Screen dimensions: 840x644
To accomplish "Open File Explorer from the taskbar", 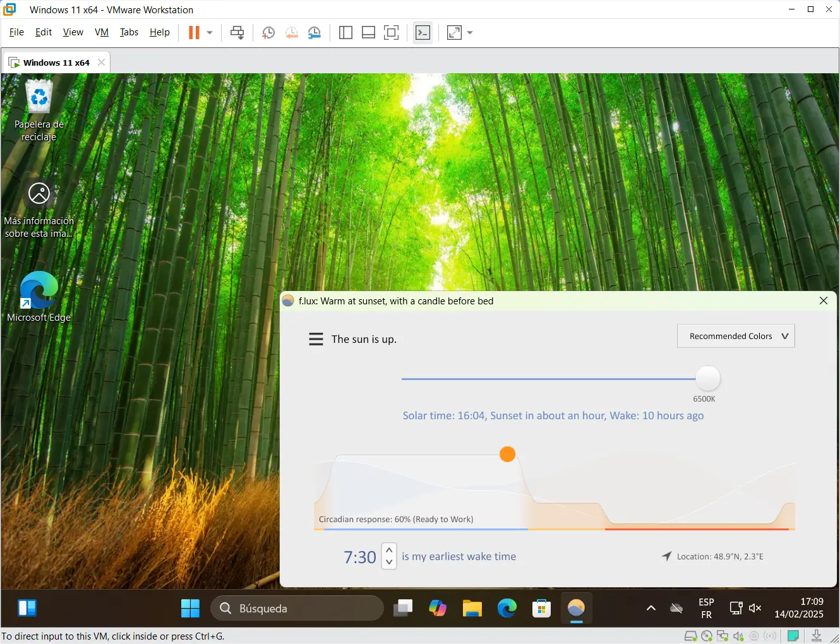I will [x=472, y=608].
